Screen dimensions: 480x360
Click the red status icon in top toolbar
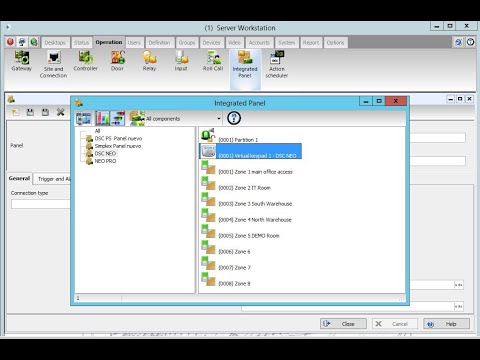pos(10,42)
